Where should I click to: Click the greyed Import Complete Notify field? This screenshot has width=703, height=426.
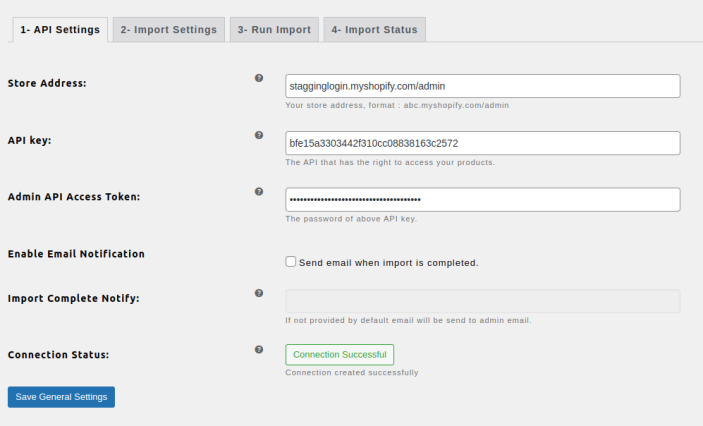[x=482, y=301]
